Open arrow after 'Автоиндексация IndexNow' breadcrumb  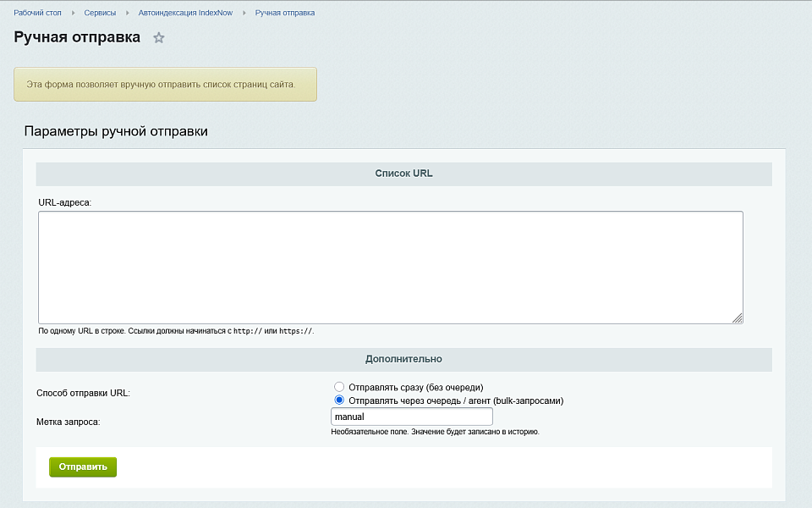pyautogui.click(x=243, y=14)
